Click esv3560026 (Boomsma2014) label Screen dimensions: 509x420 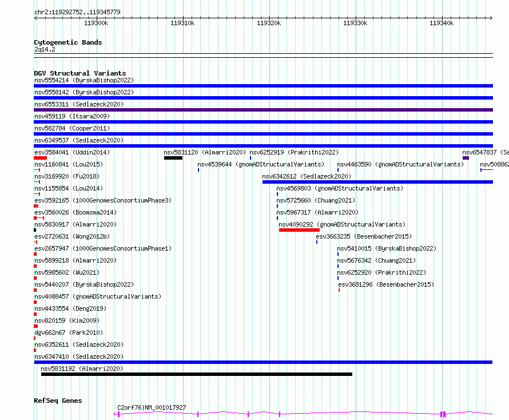pyautogui.click(x=75, y=212)
